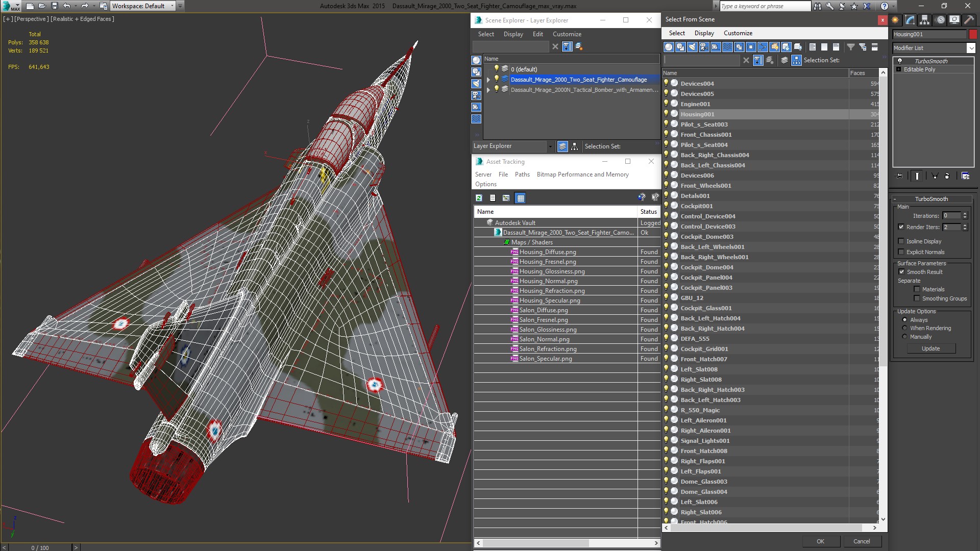Image resolution: width=980 pixels, height=551 pixels.
Task: Expand Dassault_Mirage_2000N_Tactical_Bomber layer
Action: pyautogui.click(x=488, y=90)
